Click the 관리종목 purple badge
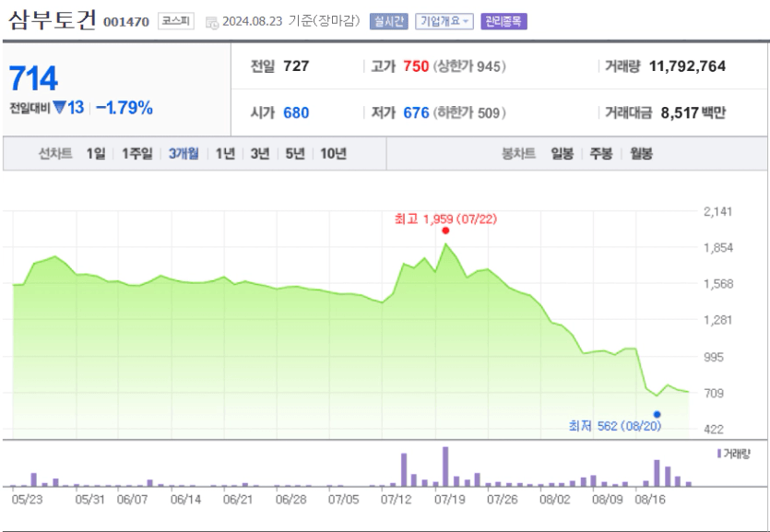Image resolution: width=770 pixels, height=532 pixels. [503, 21]
